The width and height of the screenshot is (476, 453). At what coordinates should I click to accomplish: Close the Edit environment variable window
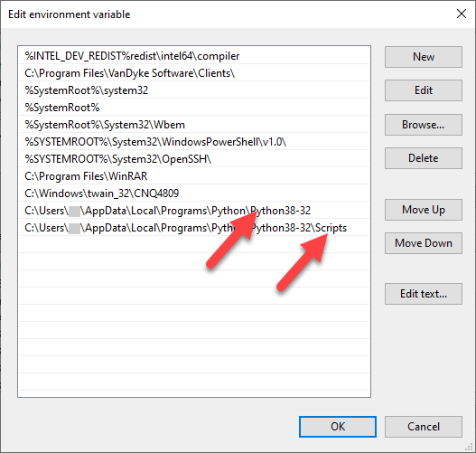pos(462,14)
